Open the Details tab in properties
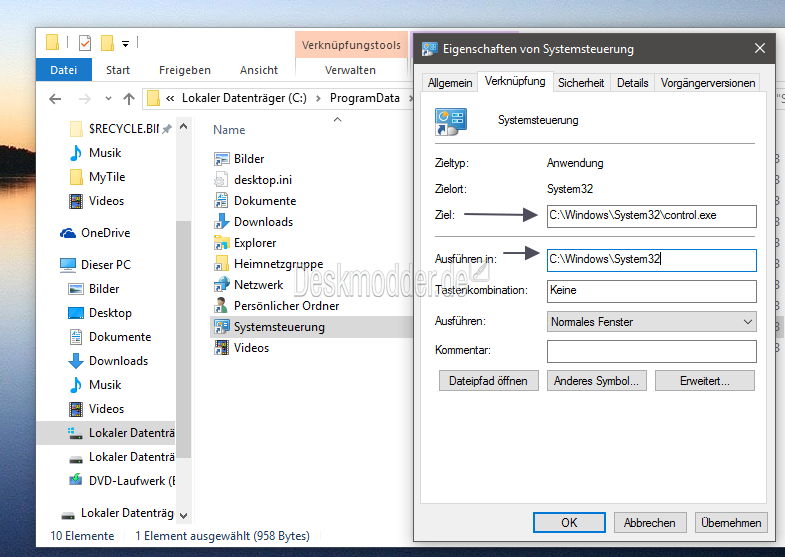This screenshot has width=785, height=557. (x=632, y=83)
